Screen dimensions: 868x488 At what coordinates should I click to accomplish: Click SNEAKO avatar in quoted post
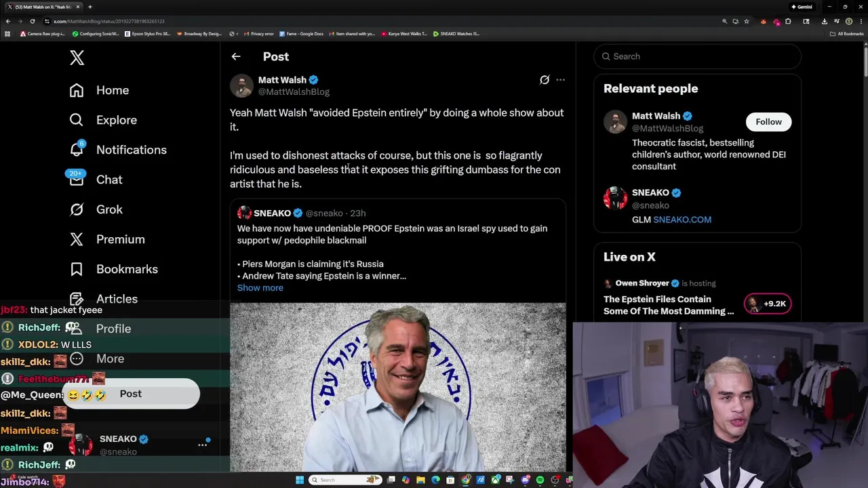pos(244,213)
